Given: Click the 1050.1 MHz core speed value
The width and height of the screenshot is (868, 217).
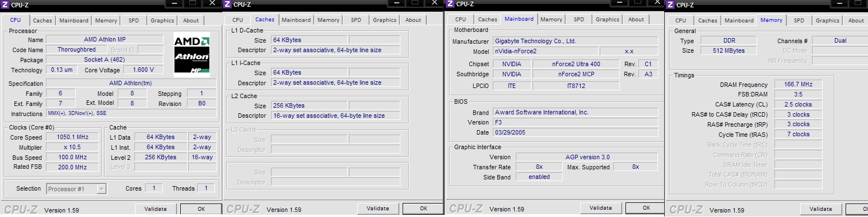Looking at the screenshot, I should 72,137.
